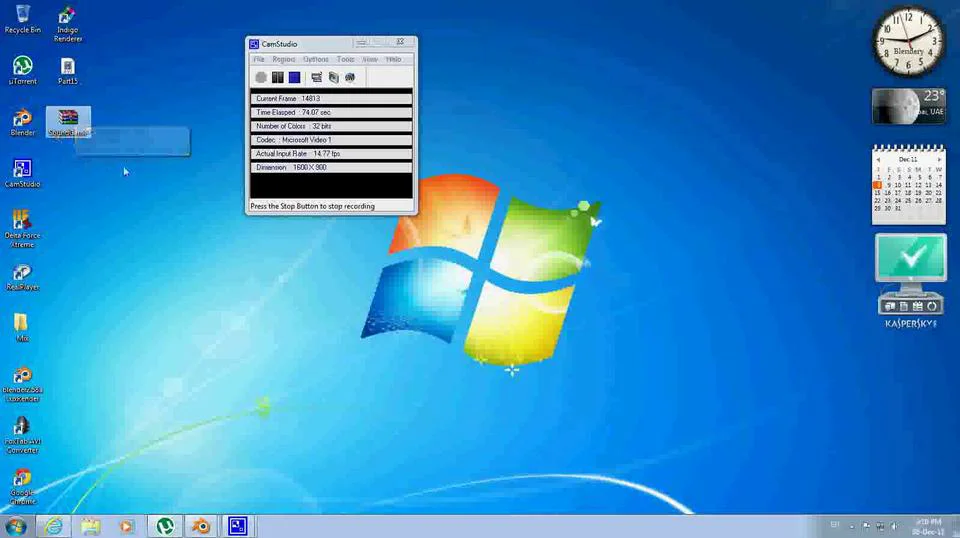Viewport: 960px width, 538px height.
Task: Pause the CamStudio recording
Action: [278, 77]
